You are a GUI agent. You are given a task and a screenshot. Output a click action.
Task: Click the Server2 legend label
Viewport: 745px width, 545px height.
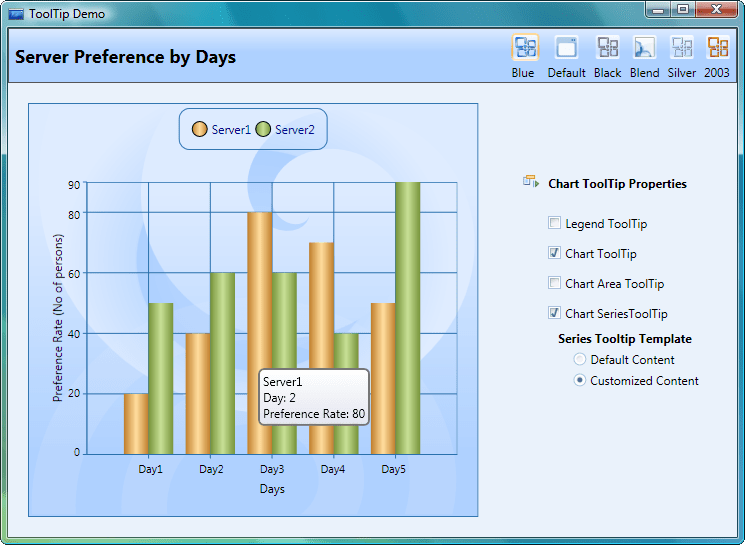click(295, 130)
